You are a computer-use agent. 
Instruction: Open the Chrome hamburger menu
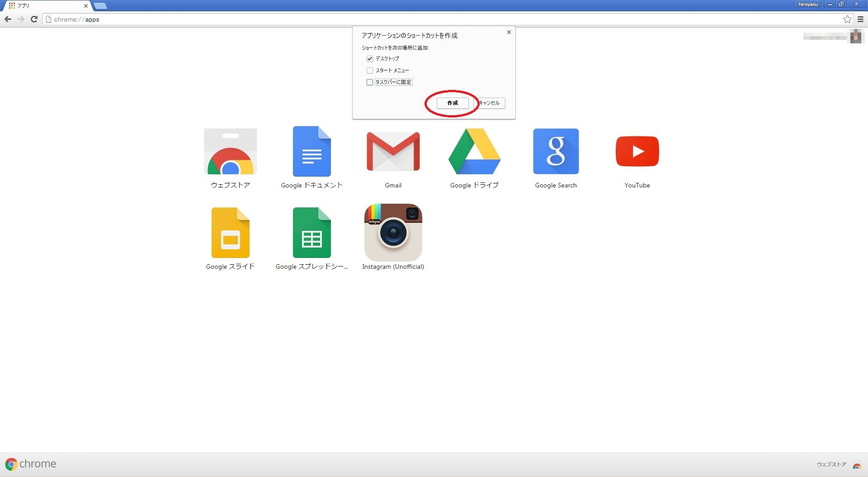click(860, 19)
